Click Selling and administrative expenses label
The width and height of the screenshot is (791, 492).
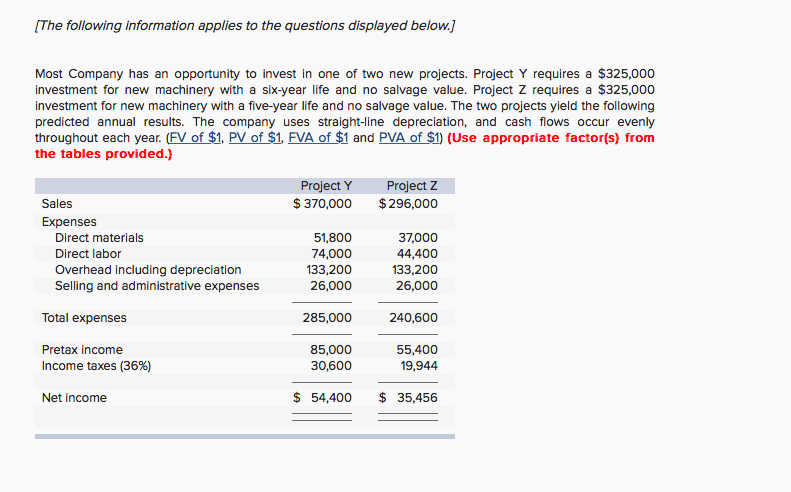[x=157, y=286]
